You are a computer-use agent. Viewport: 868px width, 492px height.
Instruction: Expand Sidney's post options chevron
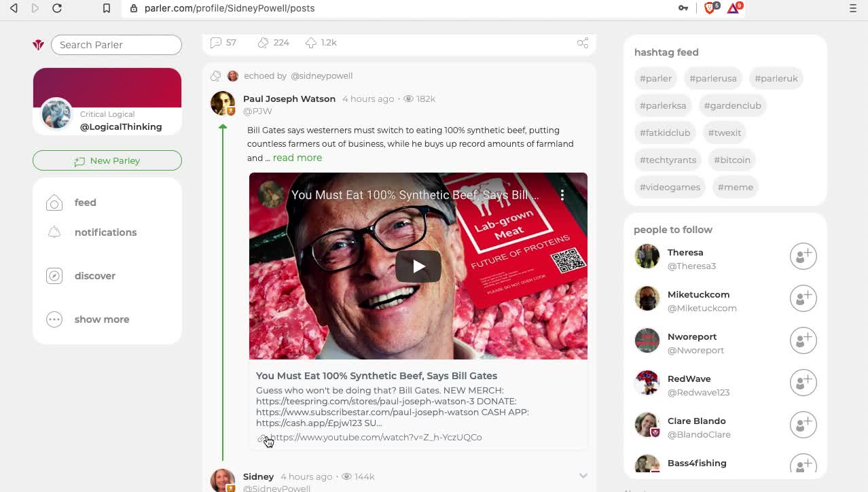point(583,476)
